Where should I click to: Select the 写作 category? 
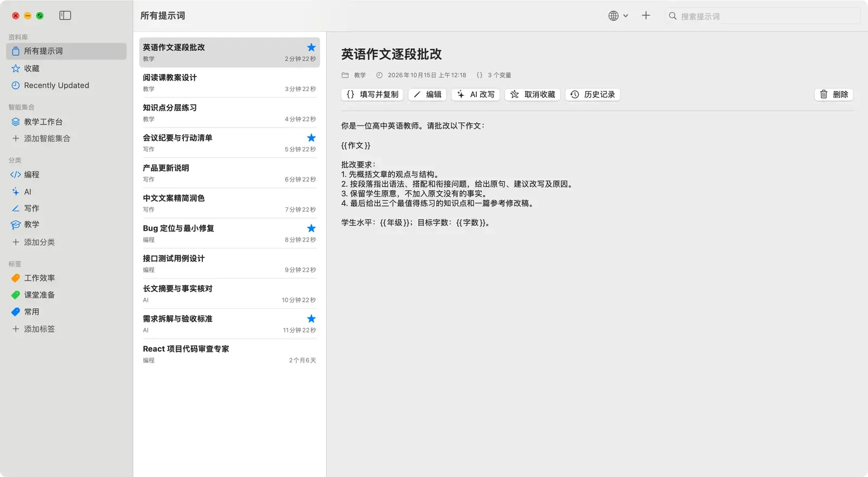(66, 208)
